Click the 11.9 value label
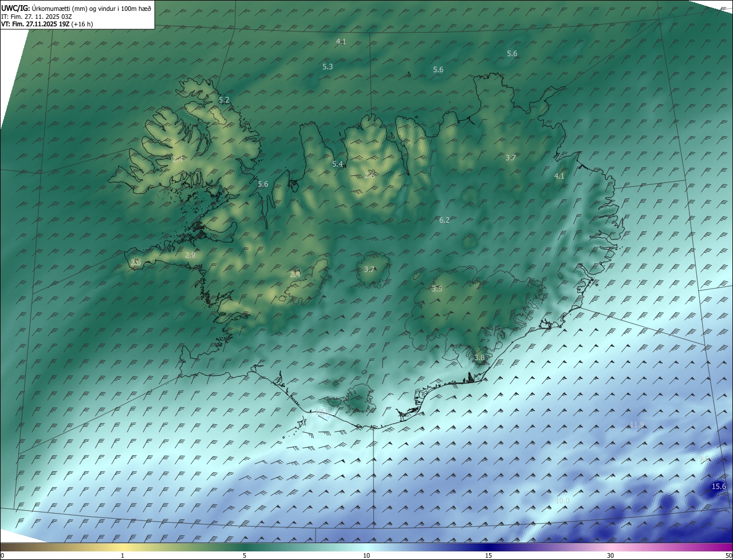Screen dimensions: 733x560 pos(637,425)
